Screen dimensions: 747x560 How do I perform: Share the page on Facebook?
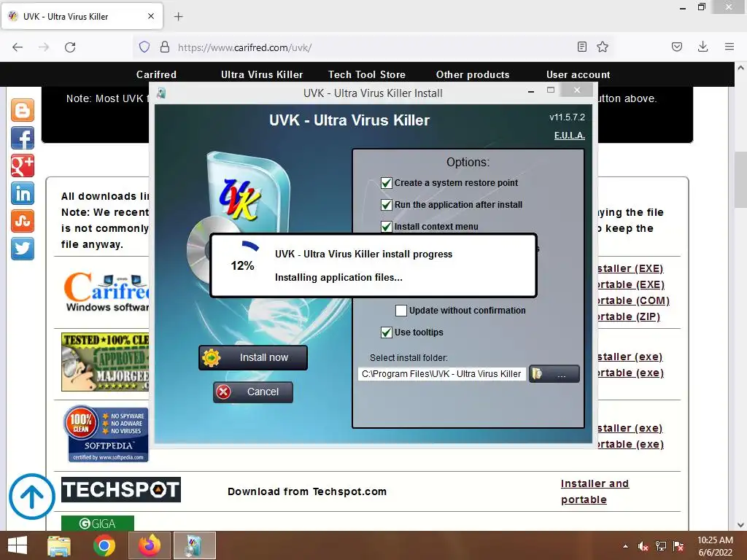pos(23,138)
